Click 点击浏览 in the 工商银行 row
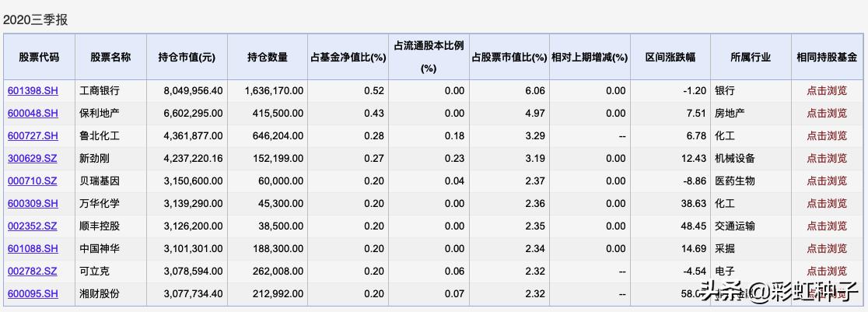The height and width of the screenshot is (312, 868). pyautogui.click(x=827, y=91)
